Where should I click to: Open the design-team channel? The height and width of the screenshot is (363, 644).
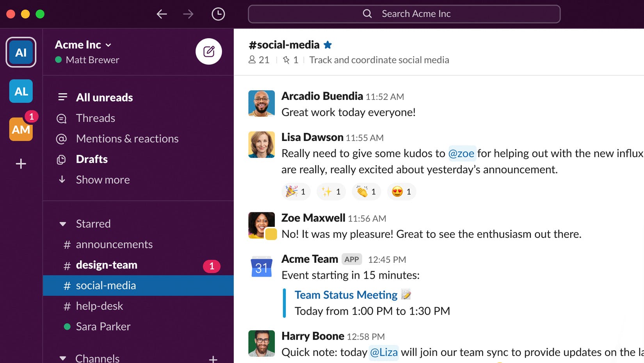[x=107, y=265]
